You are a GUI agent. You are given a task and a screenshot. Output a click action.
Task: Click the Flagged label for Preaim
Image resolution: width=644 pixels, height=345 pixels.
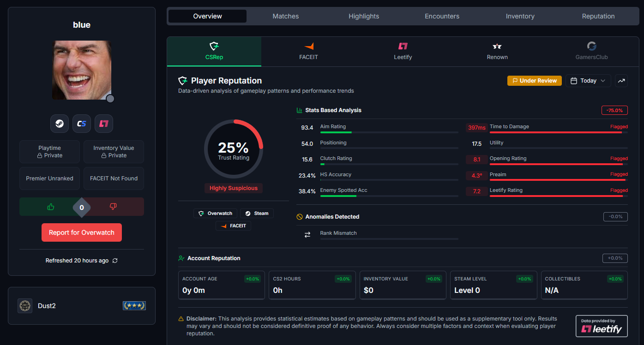coord(619,174)
